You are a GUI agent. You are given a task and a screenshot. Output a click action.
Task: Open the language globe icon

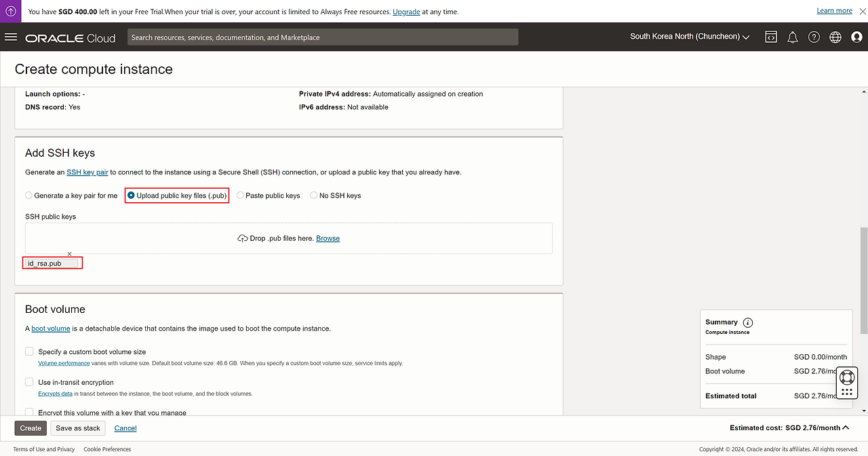pos(835,37)
